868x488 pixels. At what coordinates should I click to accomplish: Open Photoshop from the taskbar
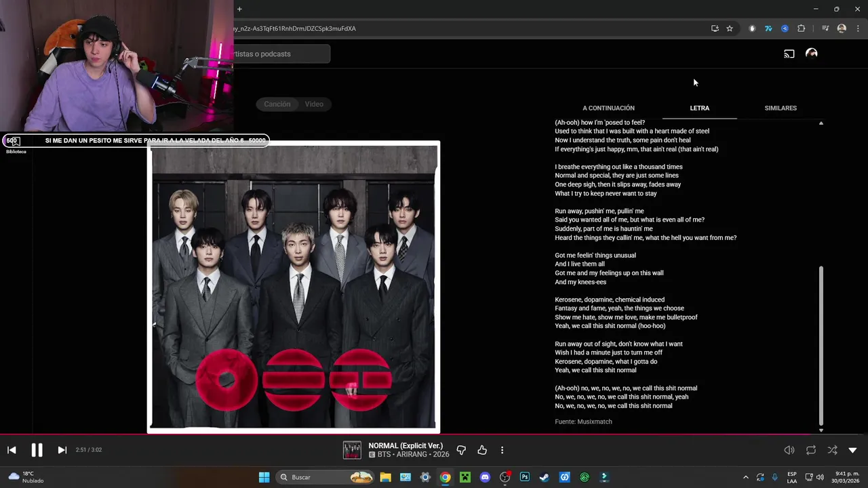(x=525, y=477)
